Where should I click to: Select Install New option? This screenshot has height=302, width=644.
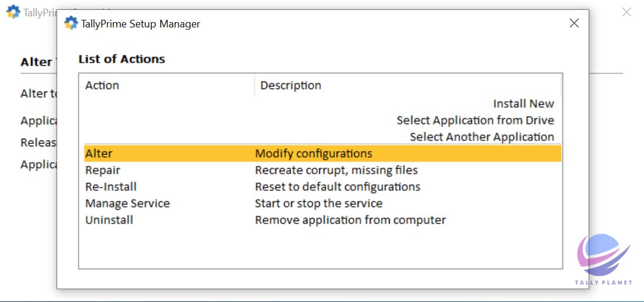coord(523,104)
